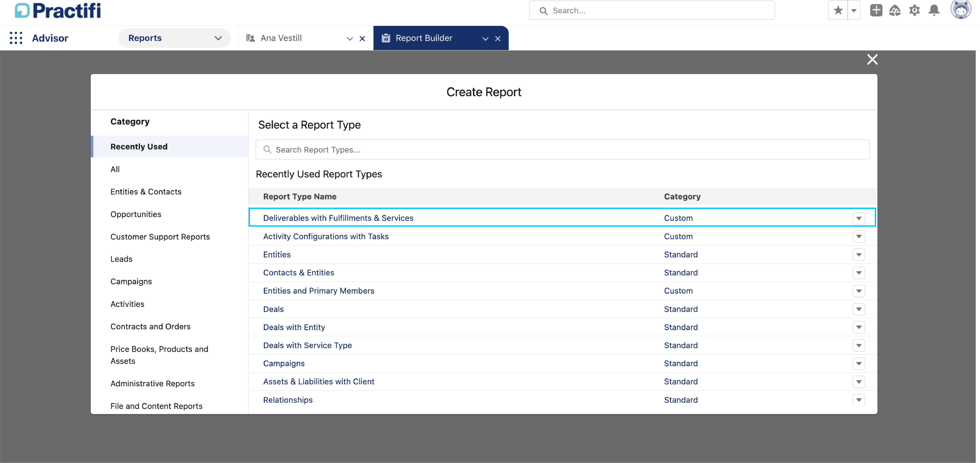This screenshot has width=980, height=463.
Task: Choose Deals with Service Type report type
Action: click(x=307, y=345)
